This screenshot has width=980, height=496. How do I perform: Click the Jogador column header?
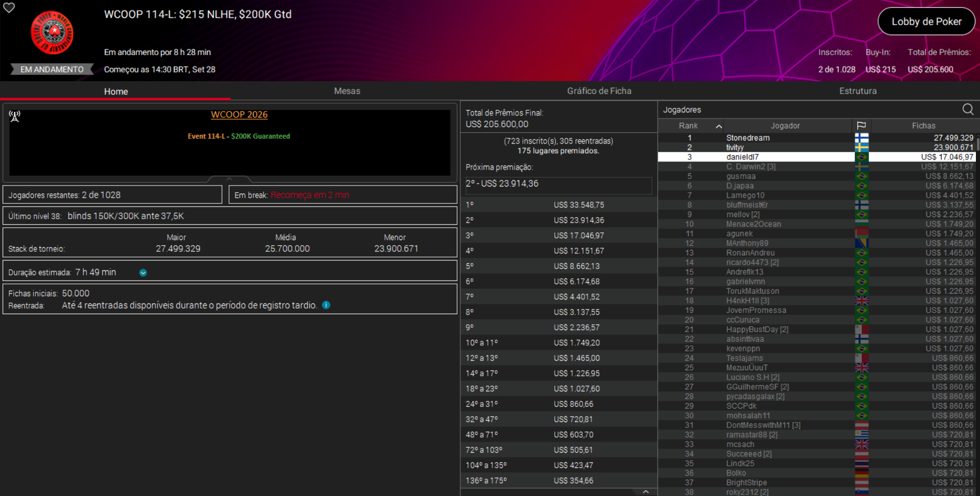[785, 126]
